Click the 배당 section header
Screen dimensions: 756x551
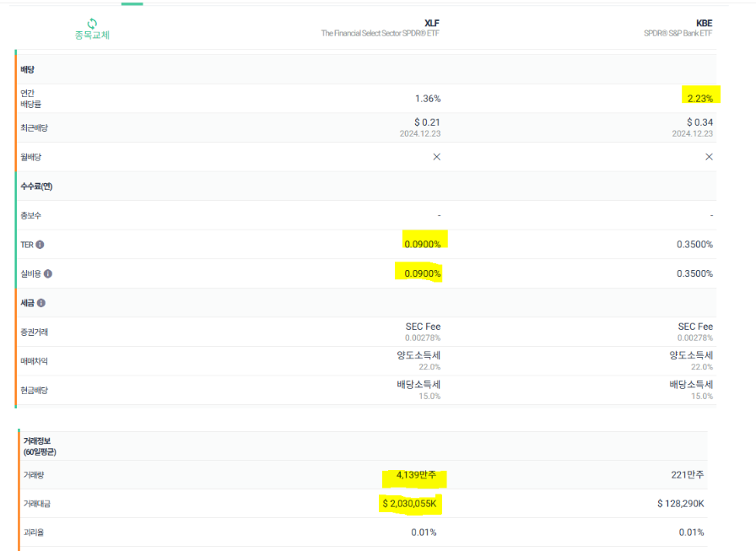click(x=28, y=69)
